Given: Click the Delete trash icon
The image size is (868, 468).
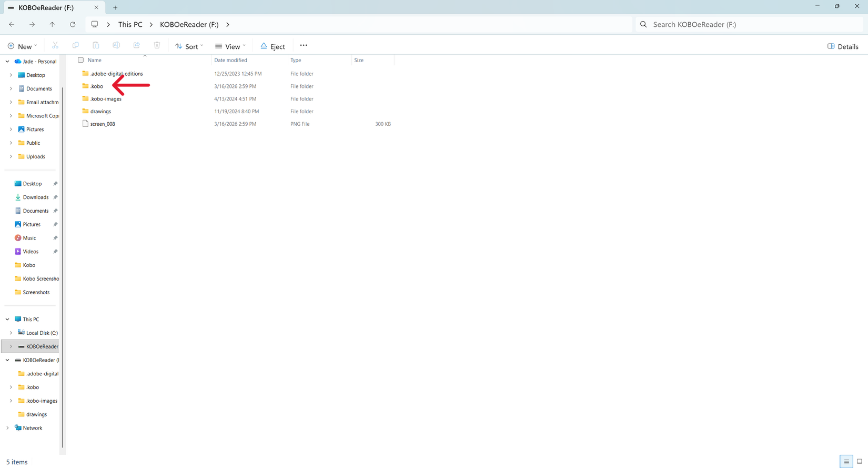Looking at the screenshot, I should 157,46.
